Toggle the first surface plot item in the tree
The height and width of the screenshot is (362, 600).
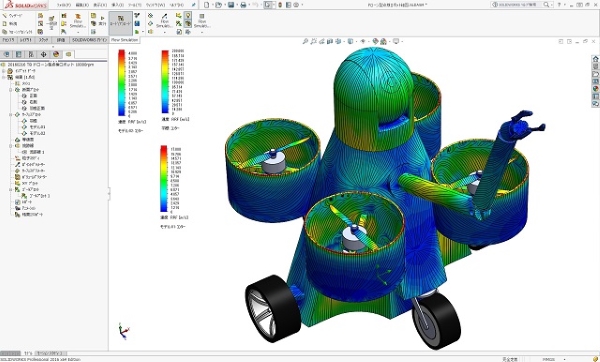pos(32,121)
